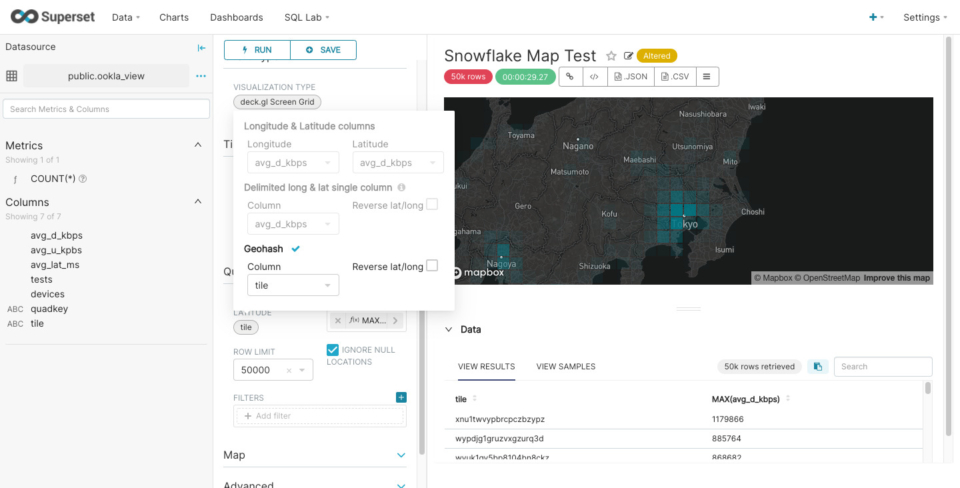Image resolution: width=960 pixels, height=488 pixels.
Task: Click the datasource table grid icon
Action: pyautogui.click(x=12, y=76)
